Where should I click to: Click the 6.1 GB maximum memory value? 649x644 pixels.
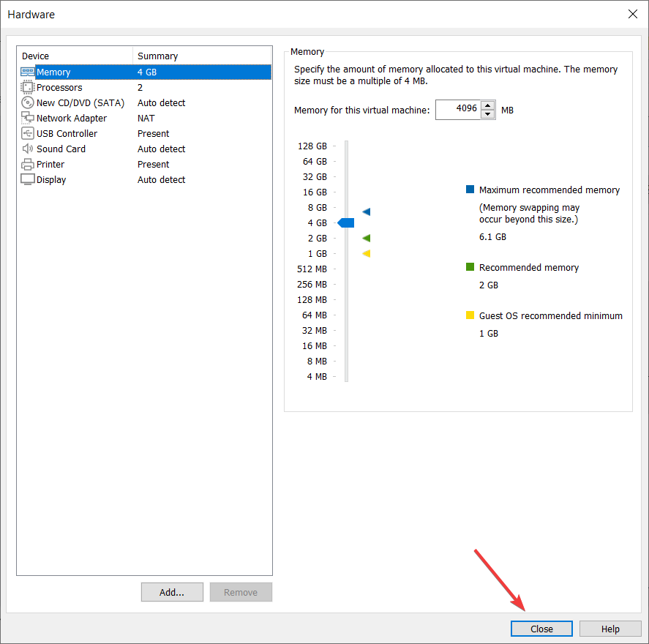(492, 236)
